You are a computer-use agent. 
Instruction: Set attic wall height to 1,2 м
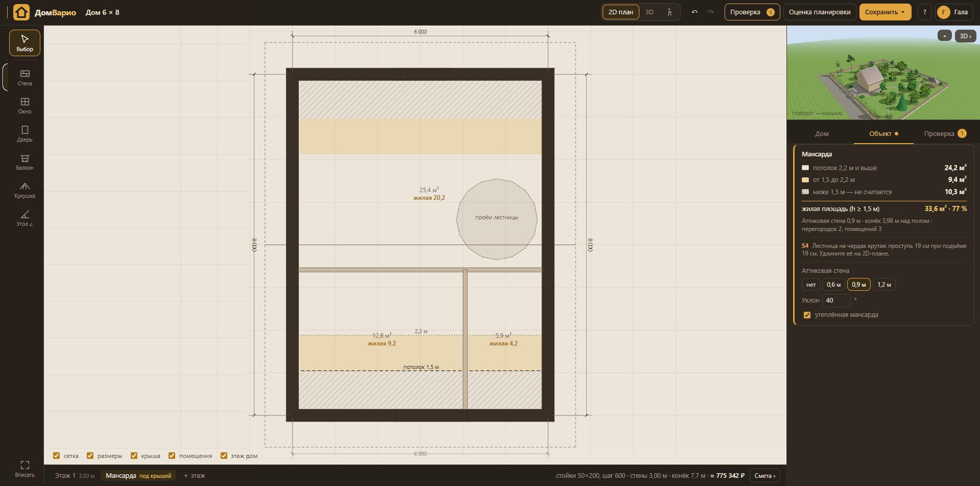[x=884, y=285]
